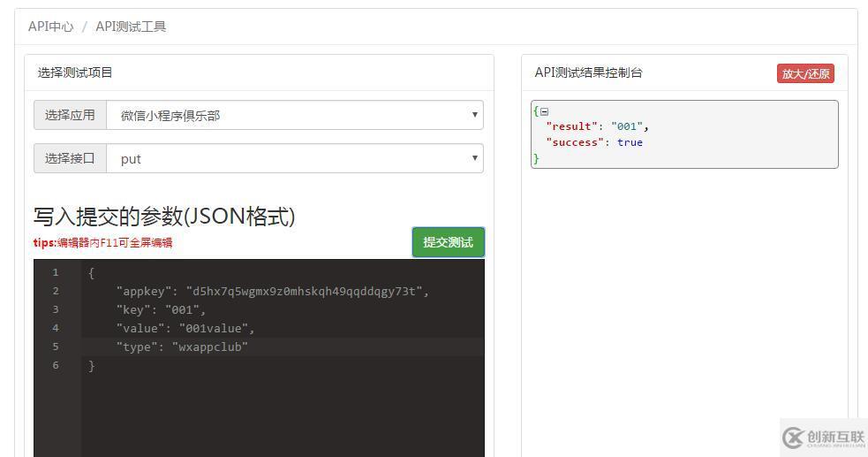Open the 选择应用 dropdown showing 微信小程序俱乐部

click(295, 115)
